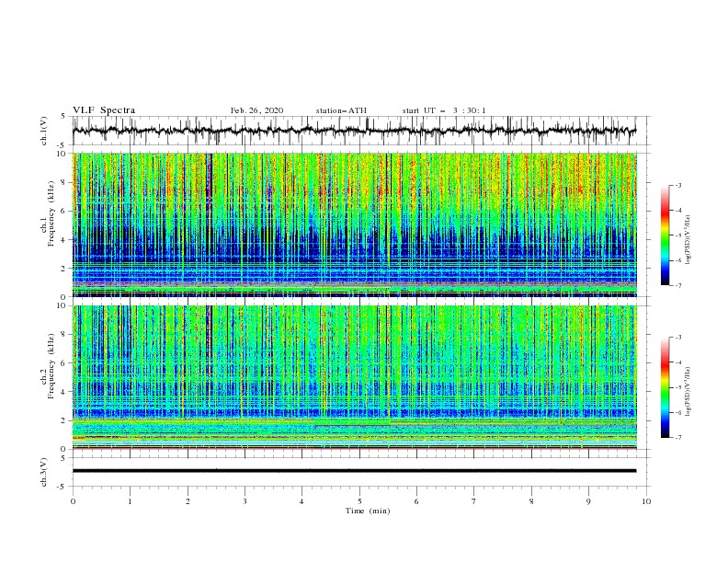Click time axis tick label "7"
Image resolution: width=728 pixels, height=563 pixels.
473,501
